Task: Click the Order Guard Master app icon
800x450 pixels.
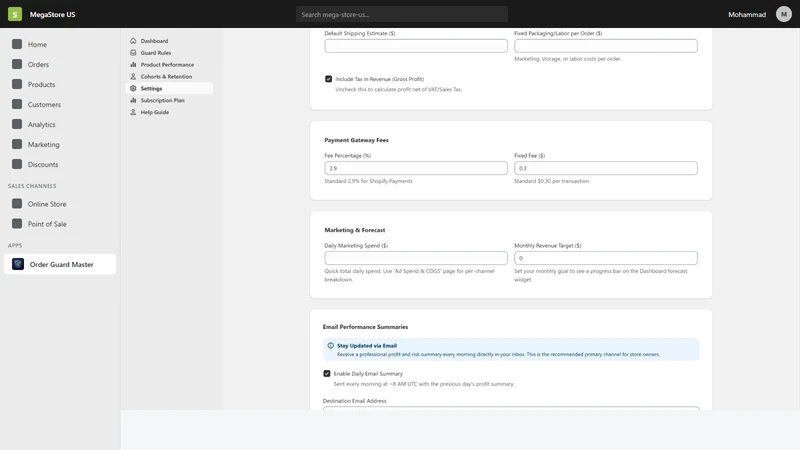Action: [x=18, y=264]
